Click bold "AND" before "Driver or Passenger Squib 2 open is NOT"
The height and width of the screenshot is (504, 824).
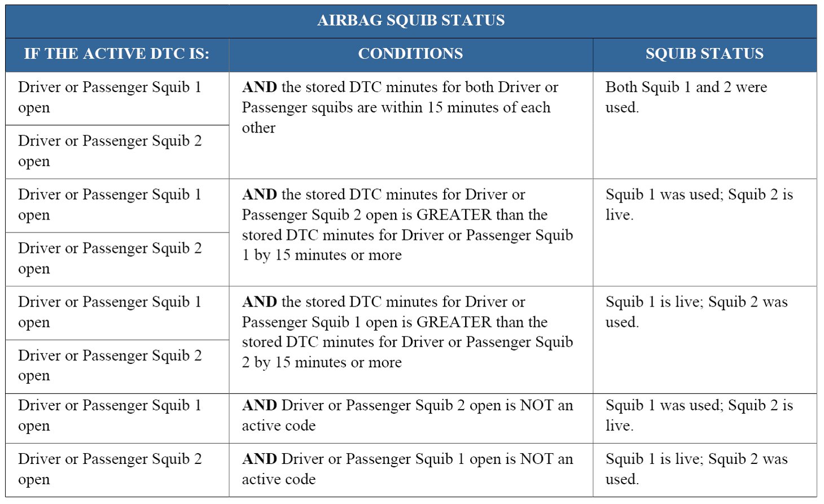[260, 406]
